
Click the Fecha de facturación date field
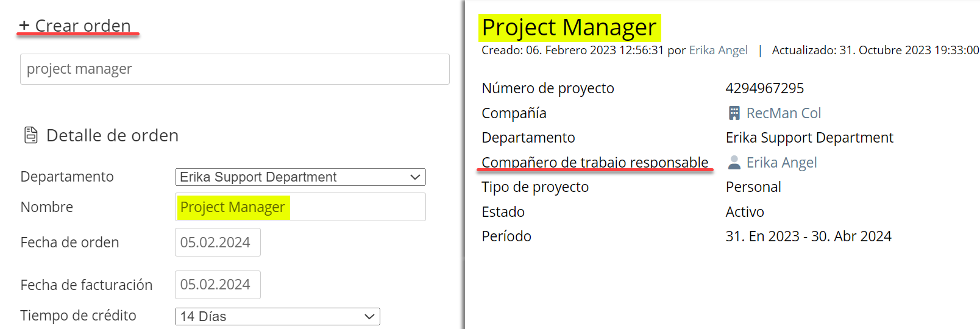(x=218, y=285)
